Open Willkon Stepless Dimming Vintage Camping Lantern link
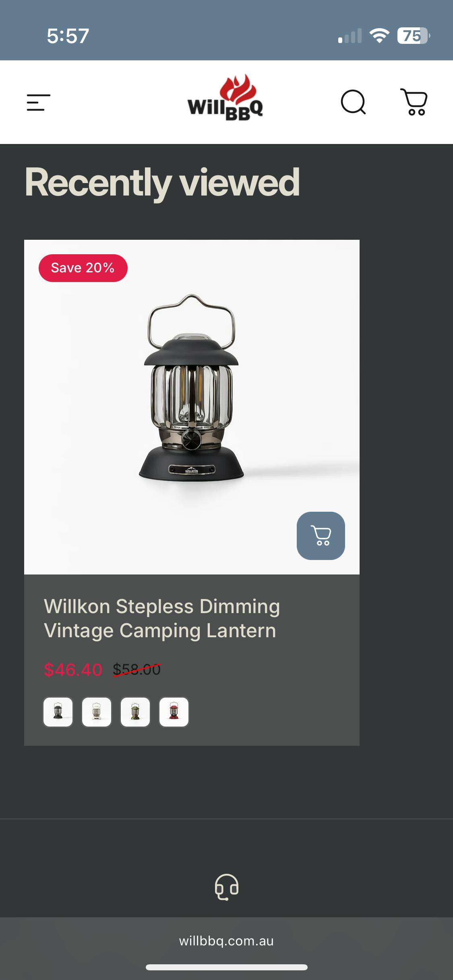453x980 pixels. [x=161, y=618]
